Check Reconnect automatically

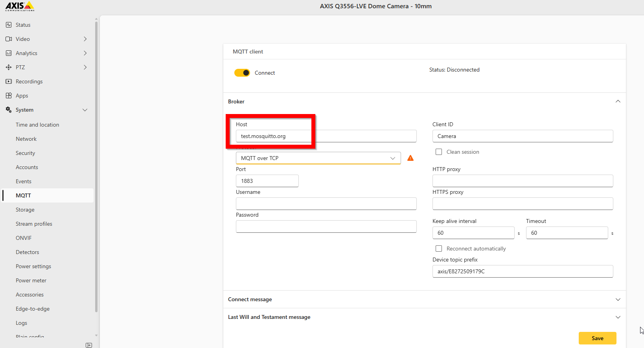point(439,249)
